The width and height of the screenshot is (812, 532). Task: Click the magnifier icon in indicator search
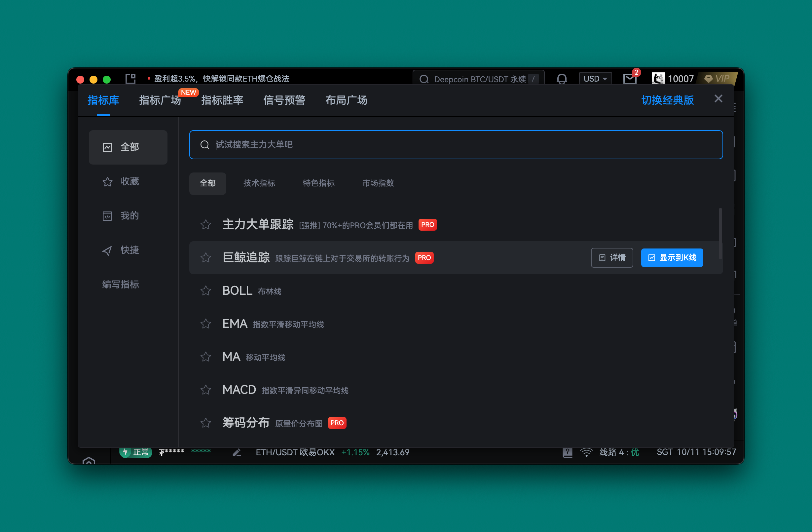click(x=205, y=145)
